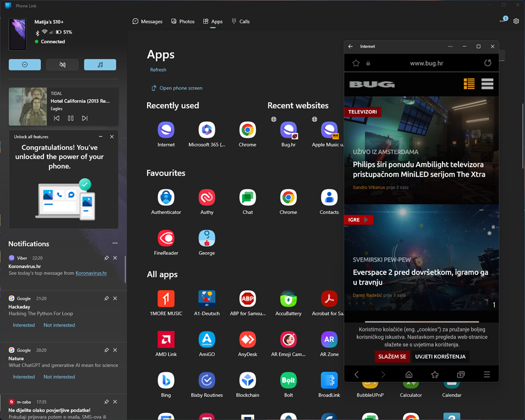Open the AMD Link app
The image size is (525, 420).
coord(166,340)
